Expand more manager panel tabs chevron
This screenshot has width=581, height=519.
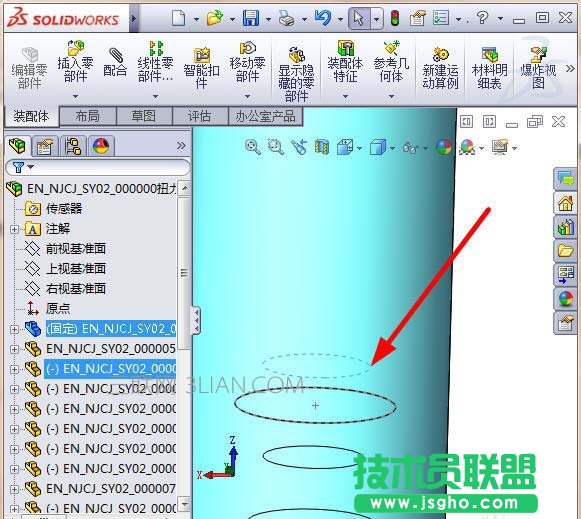click(x=181, y=146)
